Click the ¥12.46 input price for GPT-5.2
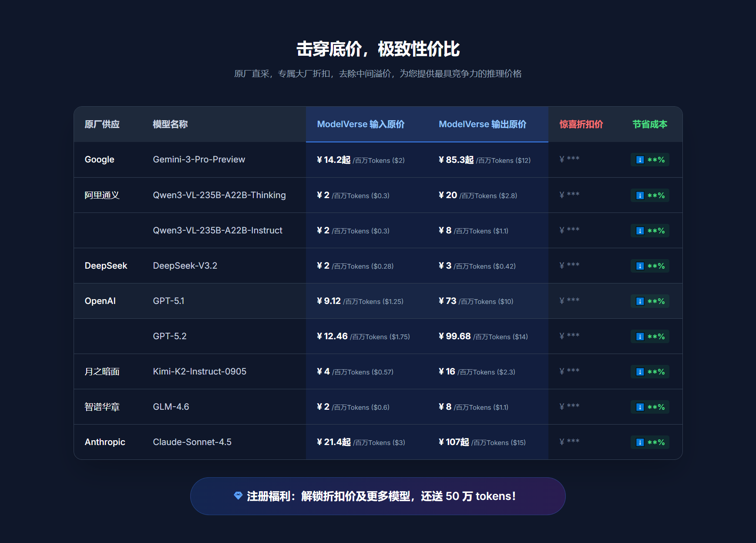Viewport: 756px width, 543px height. click(333, 336)
